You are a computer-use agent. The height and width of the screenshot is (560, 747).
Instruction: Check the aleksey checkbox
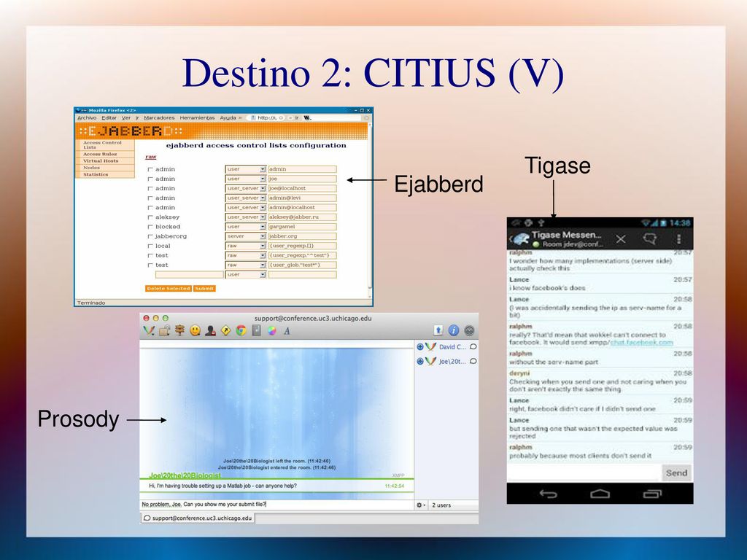click(150, 217)
